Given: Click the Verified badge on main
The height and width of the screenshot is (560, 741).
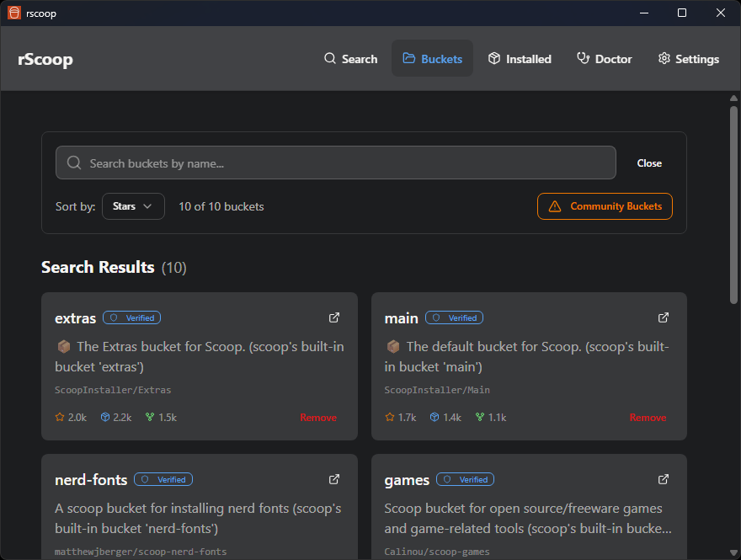Looking at the screenshot, I should 454,317.
